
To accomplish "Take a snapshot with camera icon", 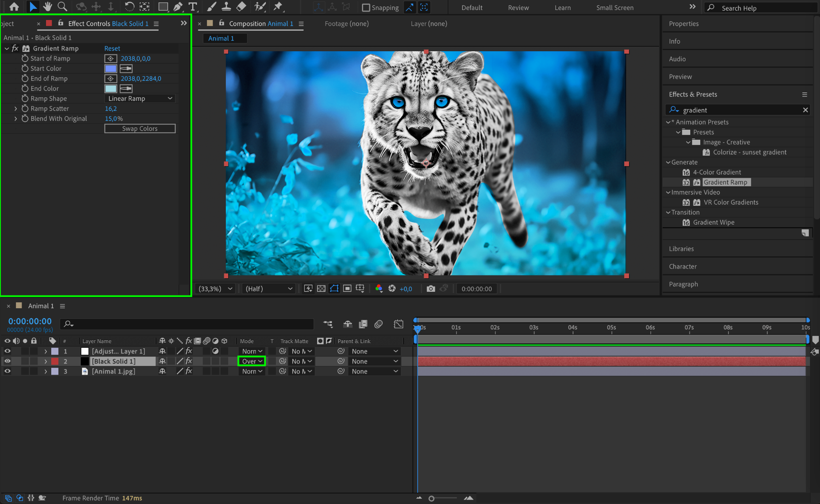I will tap(430, 289).
